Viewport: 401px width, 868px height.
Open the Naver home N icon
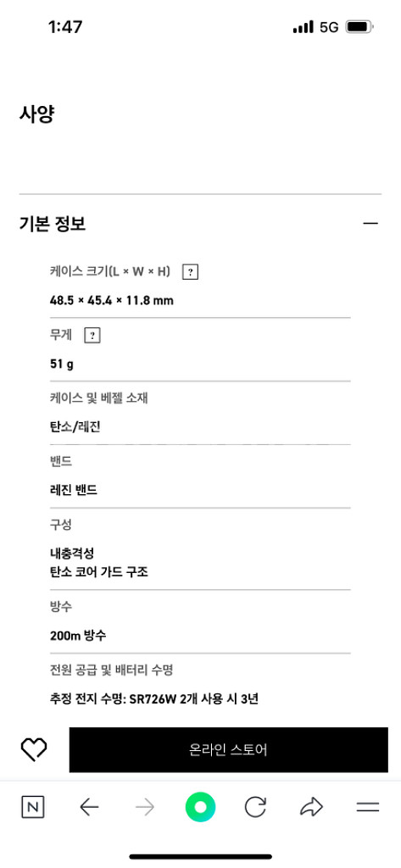pos(33,807)
